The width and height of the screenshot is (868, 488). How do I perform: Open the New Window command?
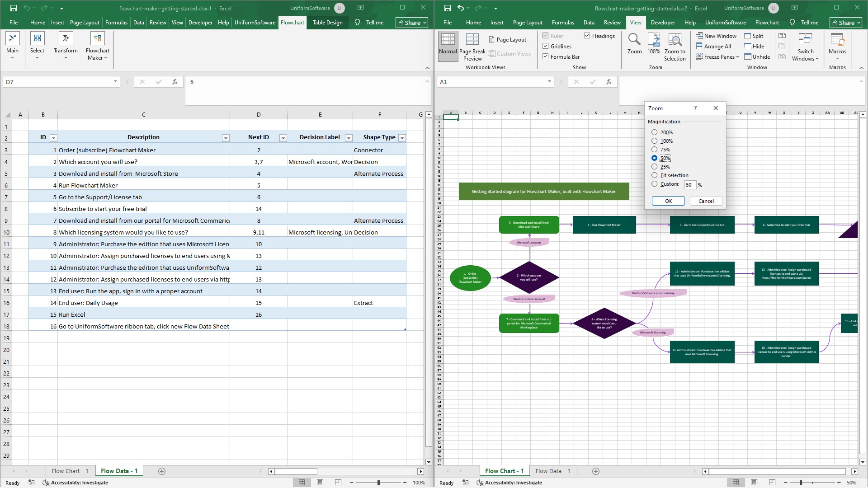point(716,36)
